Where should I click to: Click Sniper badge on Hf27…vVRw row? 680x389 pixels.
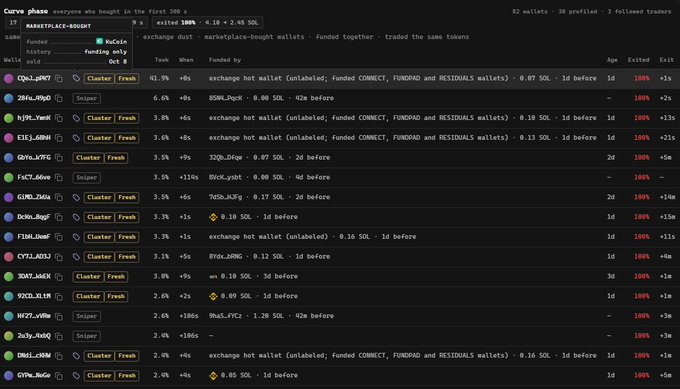pos(87,316)
